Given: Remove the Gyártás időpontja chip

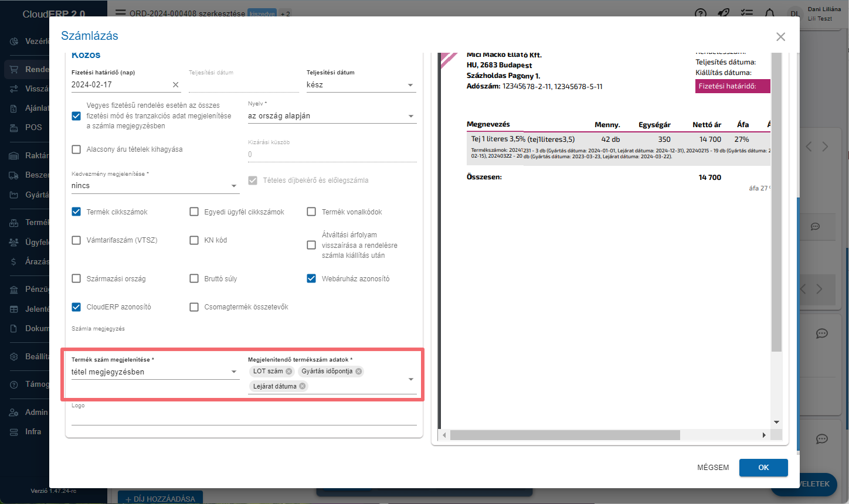Looking at the screenshot, I should (358, 372).
